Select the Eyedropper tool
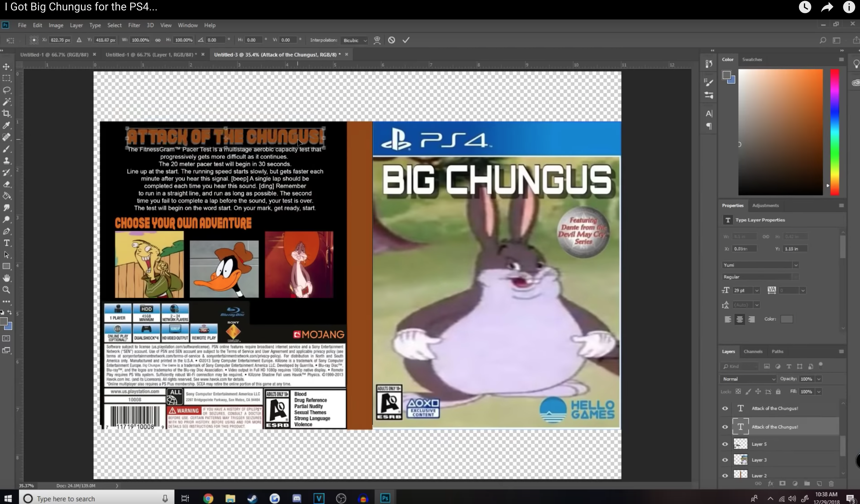Image resolution: width=860 pixels, height=504 pixels. 7,125
